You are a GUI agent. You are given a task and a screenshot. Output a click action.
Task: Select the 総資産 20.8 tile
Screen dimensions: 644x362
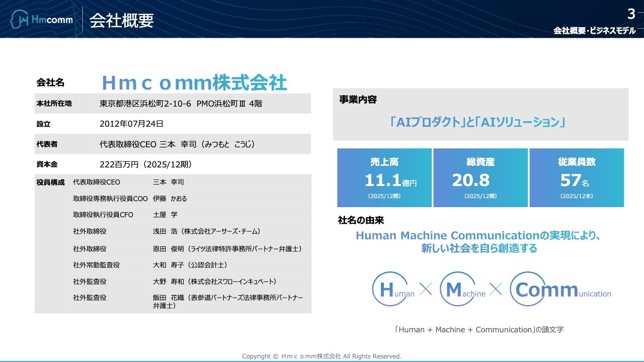coord(480,177)
